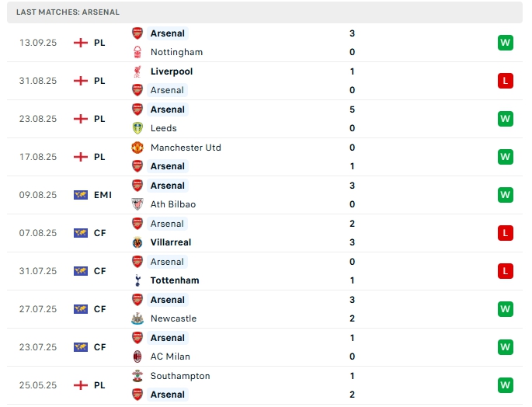Viewport: 532px width, 407px height.
Task: Click the W badge for Nottingham match
Action: (505, 43)
